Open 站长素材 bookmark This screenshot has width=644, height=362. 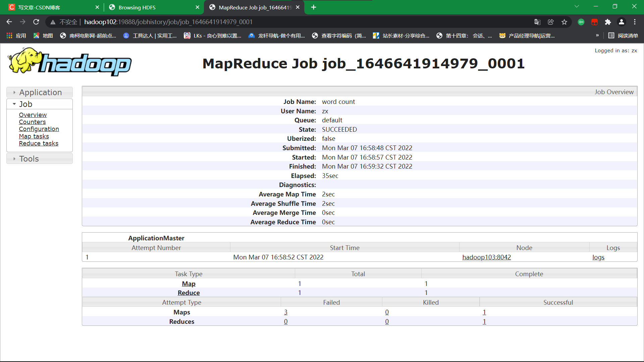pyautogui.click(x=401, y=36)
